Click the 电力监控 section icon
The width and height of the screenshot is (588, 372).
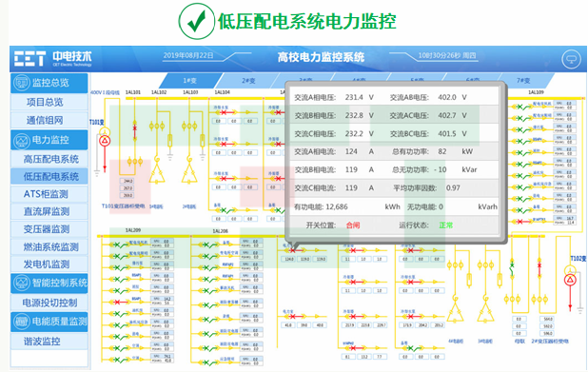[21, 140]
